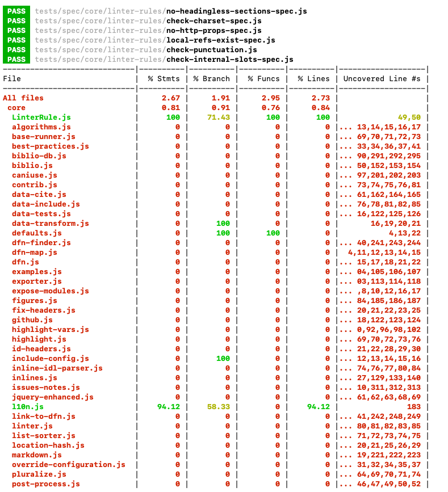Click the inline-idl-parser.js file name
The image size is (448, 492).
pyautogui.click(x=57, y=368)
